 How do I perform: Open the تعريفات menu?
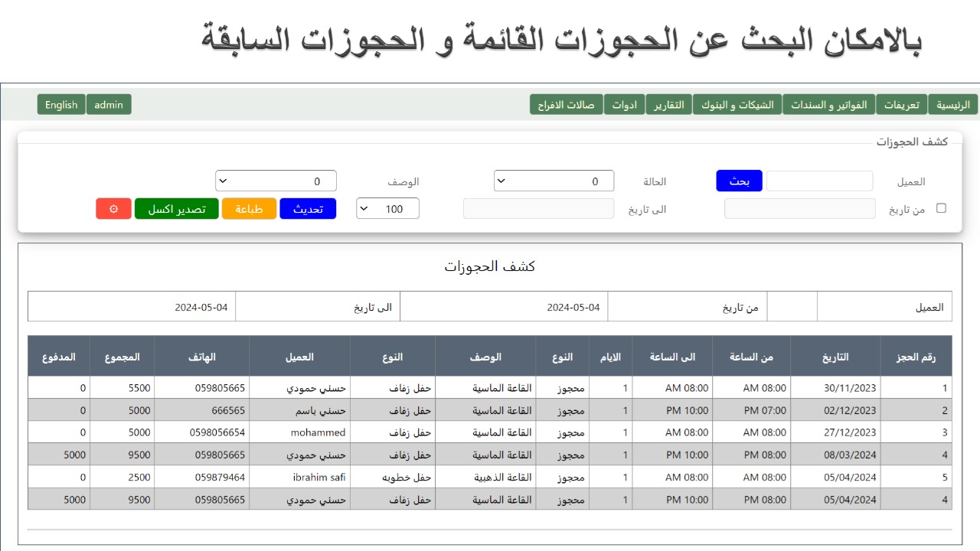pos(902,105)
